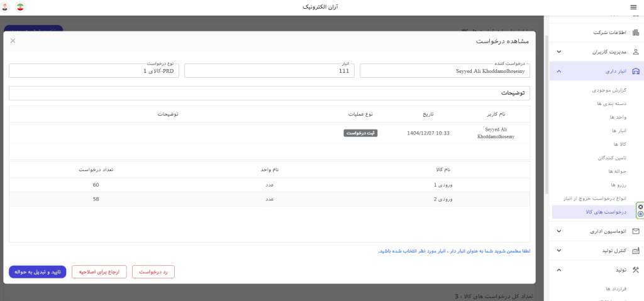
Task: Open the user avatar icon
Action: [5, 7]
